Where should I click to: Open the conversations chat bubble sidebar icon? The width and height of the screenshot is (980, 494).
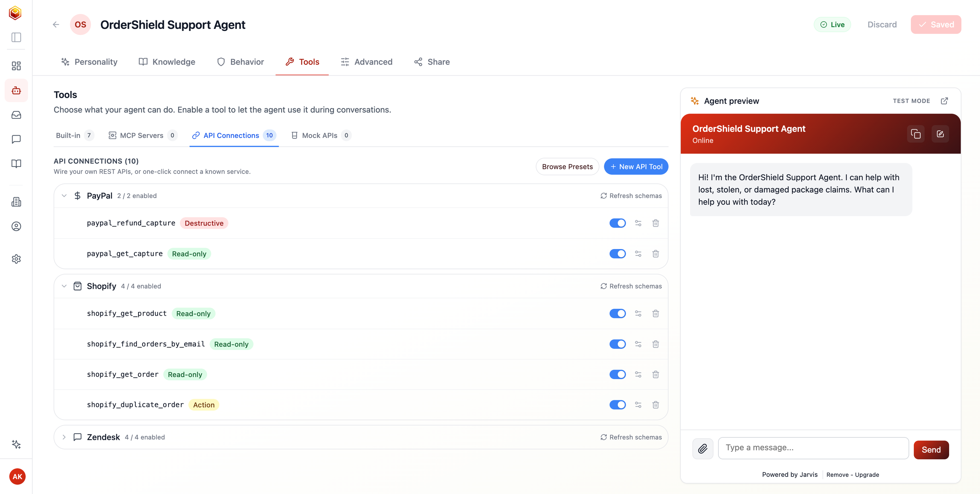click(x=16, y=139)
